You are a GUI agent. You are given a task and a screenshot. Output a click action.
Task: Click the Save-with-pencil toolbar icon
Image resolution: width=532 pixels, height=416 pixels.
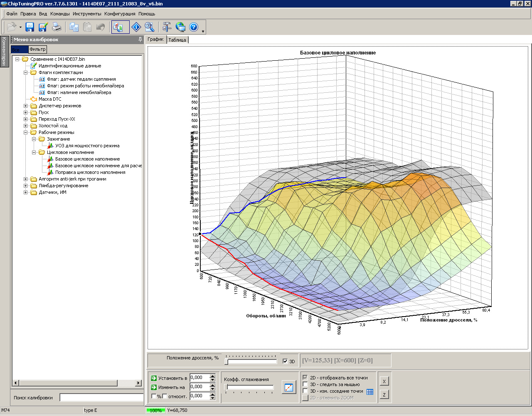(43, 27)
